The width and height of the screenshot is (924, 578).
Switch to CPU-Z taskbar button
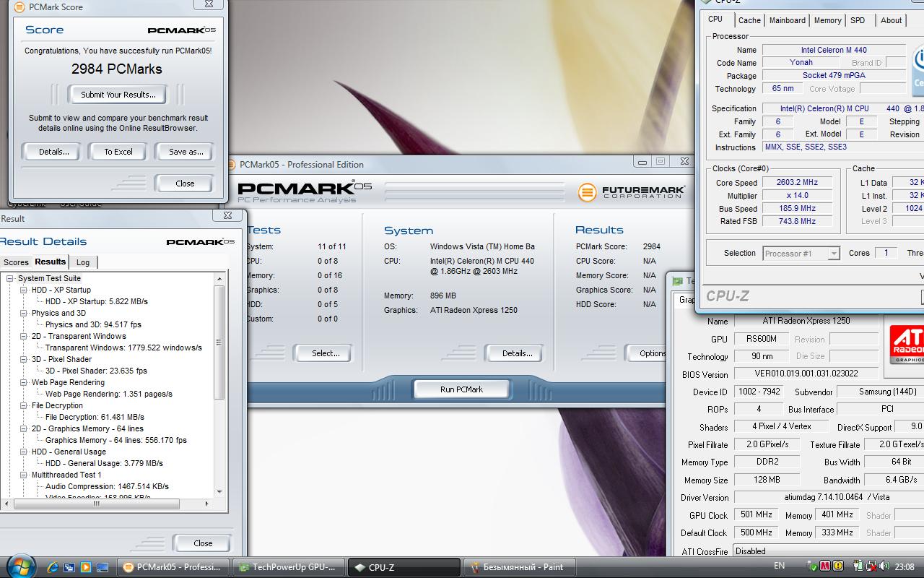pos(404,567)
